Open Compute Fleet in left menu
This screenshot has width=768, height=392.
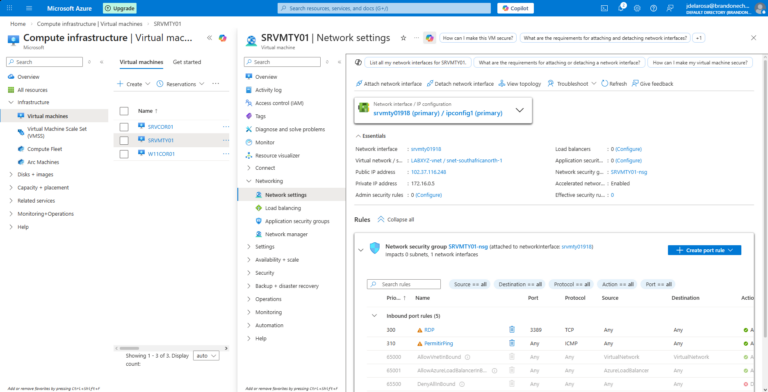point(45,149)
